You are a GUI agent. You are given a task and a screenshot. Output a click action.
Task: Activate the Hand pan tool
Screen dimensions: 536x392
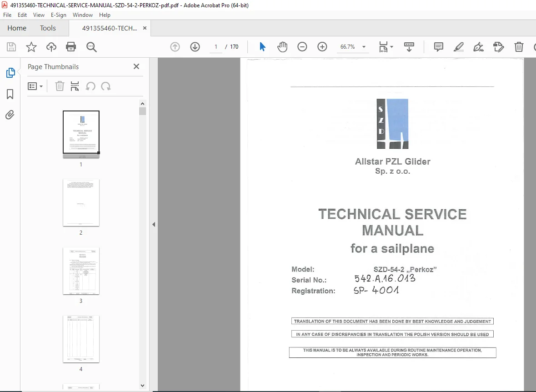(282, 47)
